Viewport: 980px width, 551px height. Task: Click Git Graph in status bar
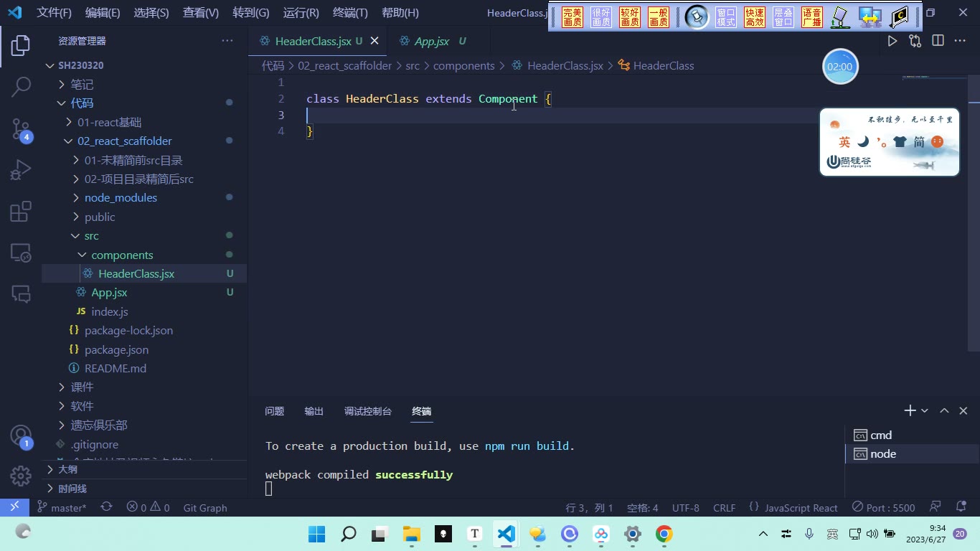[205, 507]
